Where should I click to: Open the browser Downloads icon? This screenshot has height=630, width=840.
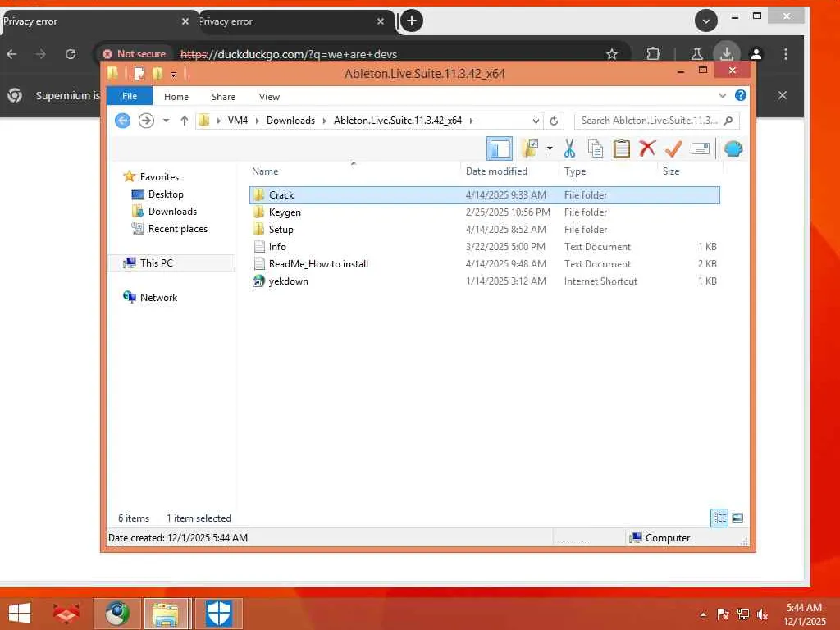click(x=727, y=53)
